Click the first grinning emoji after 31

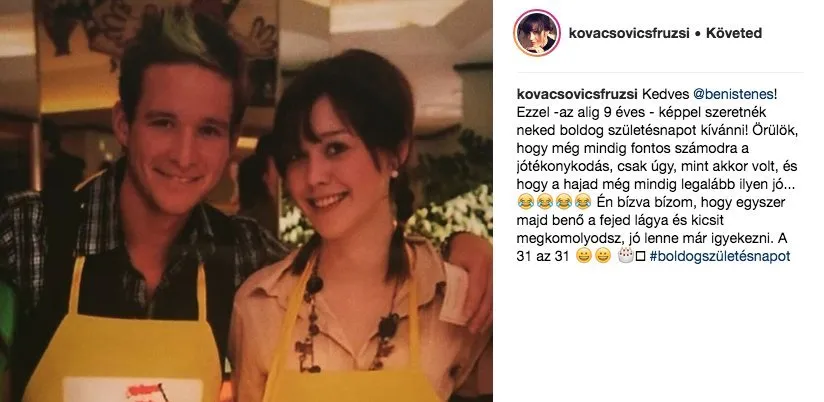[584, 256]
